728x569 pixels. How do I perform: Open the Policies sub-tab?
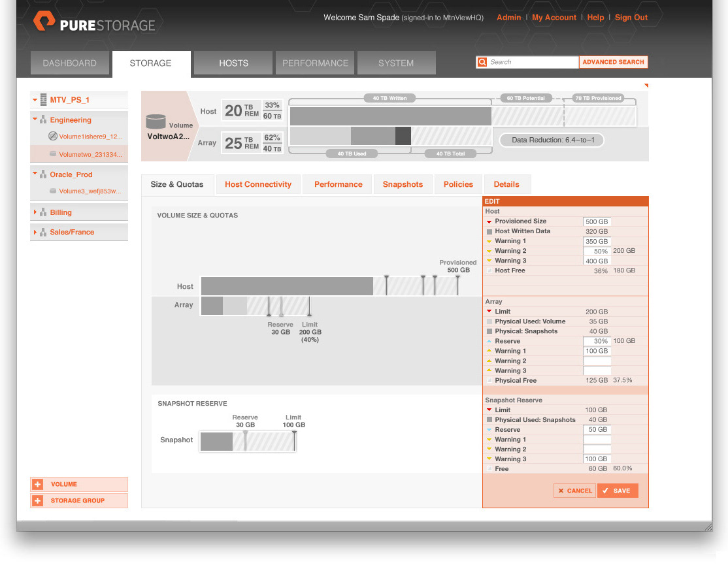click(x=458, y=184)
